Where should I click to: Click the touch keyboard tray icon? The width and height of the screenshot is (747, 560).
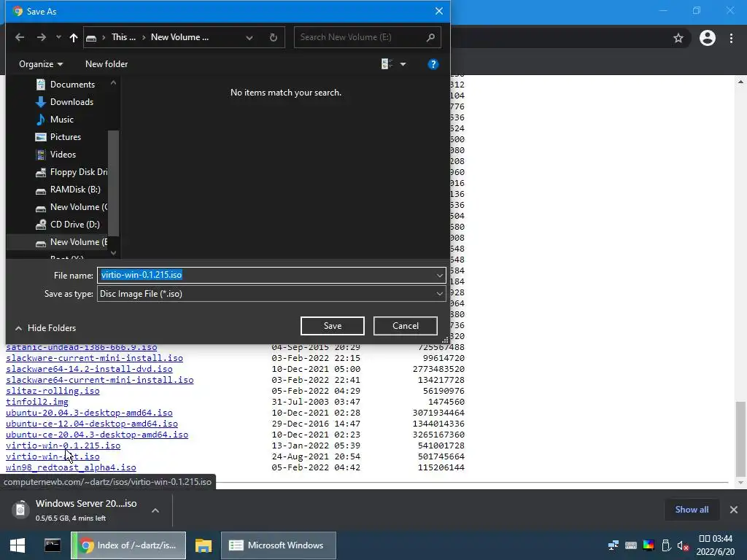pyautogui.click(x=631, y=545)
